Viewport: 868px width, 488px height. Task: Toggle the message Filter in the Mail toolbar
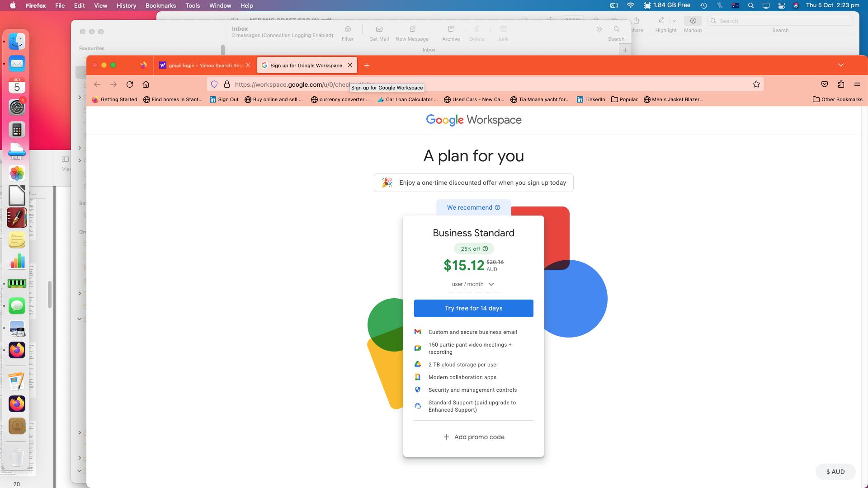[x=348, y=33]
